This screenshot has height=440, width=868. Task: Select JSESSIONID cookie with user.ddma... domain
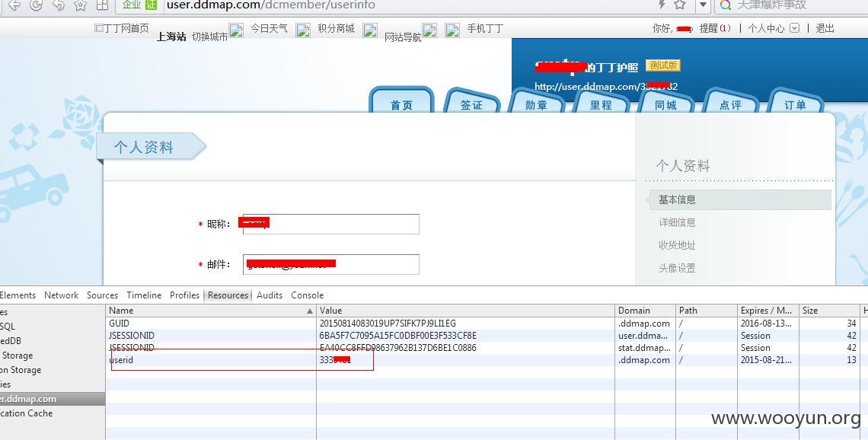tap(132, 336)
